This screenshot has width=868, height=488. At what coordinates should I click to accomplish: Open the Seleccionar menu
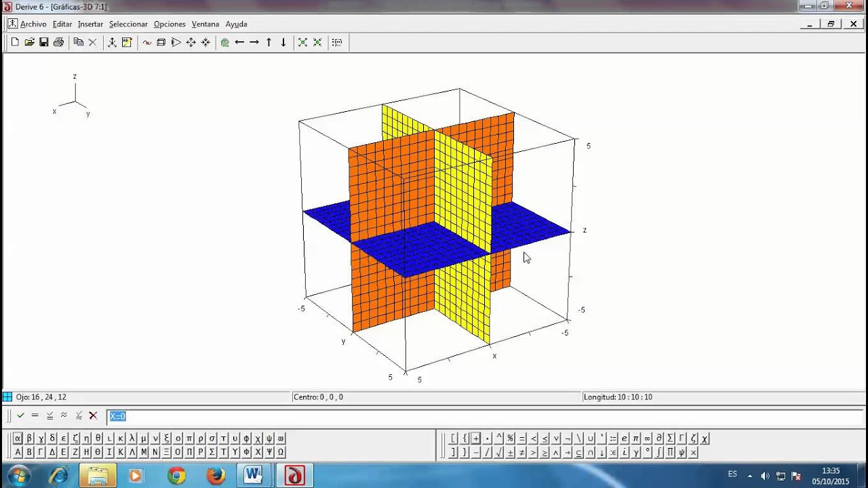point(128,24)
